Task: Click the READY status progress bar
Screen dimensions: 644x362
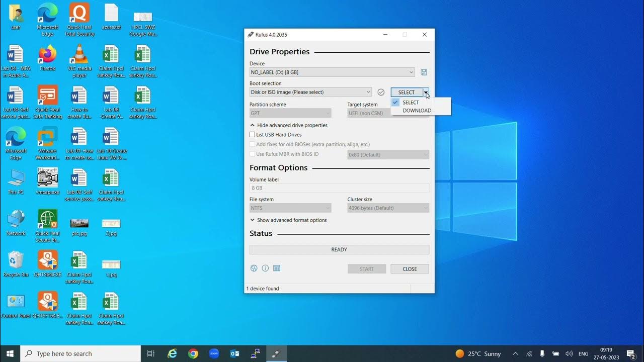Action: click(339, 249)
